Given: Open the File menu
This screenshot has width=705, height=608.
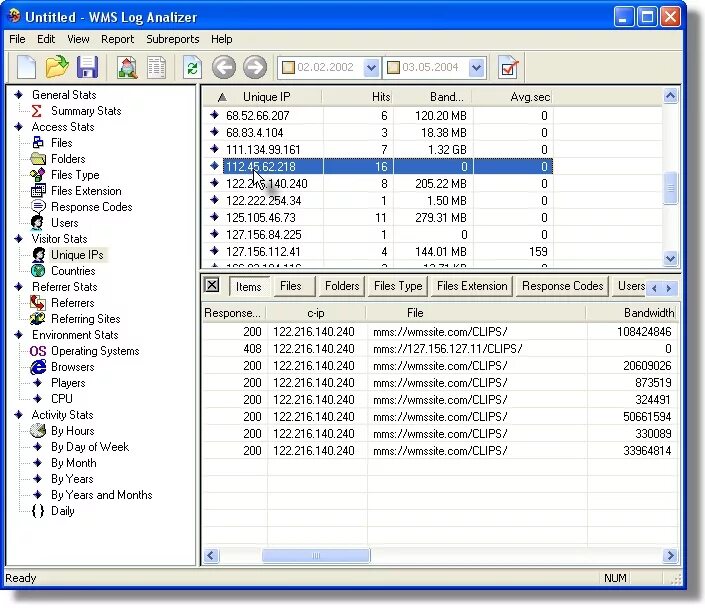Looking at the screenshot, I should [x=17, y=39].
